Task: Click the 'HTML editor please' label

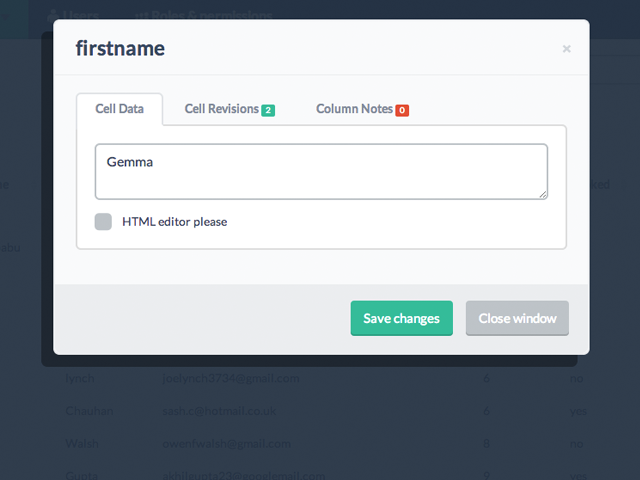Action: tap(174, 221)
